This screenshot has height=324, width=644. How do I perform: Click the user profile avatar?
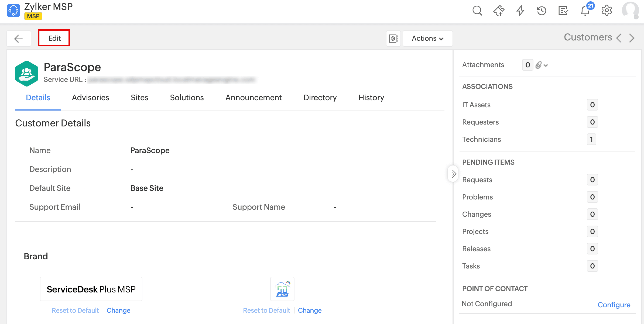click(x=630, y=11)
